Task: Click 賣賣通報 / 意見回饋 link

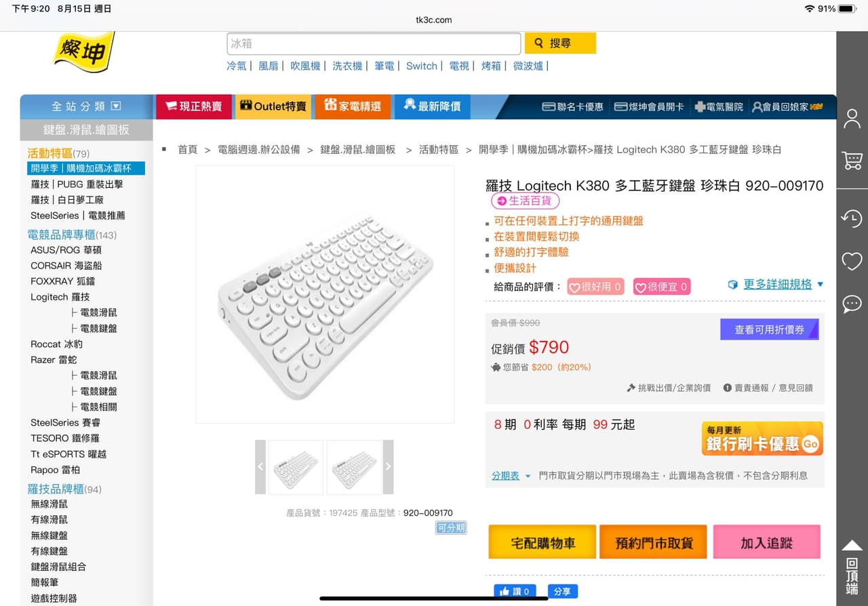Action: tap(768, 388)
